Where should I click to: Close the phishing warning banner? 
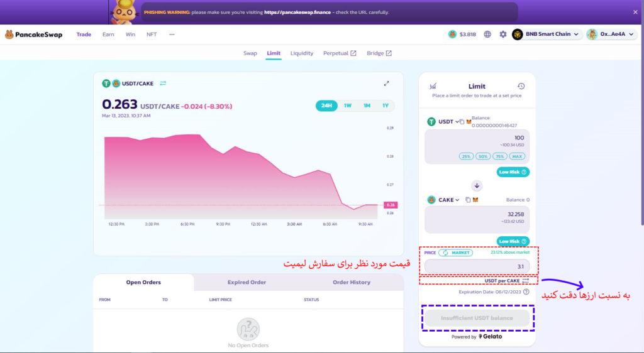tap(635, 13)
